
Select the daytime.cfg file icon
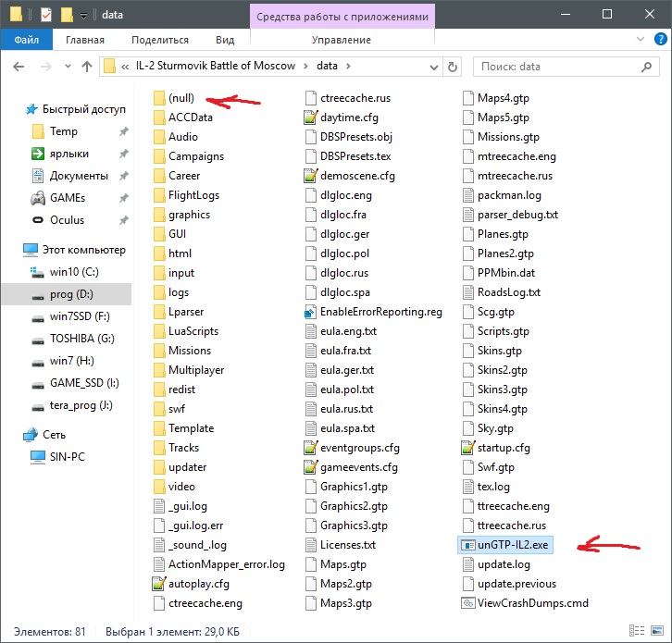pos(310,117)
